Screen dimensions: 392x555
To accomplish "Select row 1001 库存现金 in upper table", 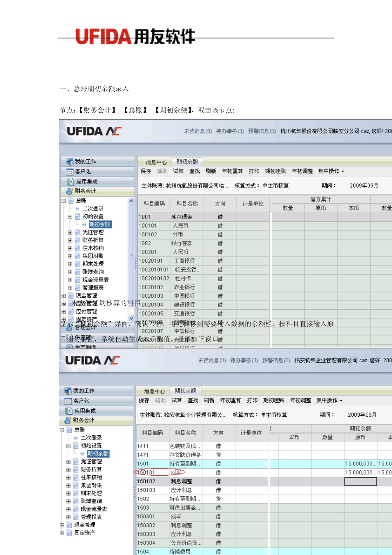I will tap(265, 217).
